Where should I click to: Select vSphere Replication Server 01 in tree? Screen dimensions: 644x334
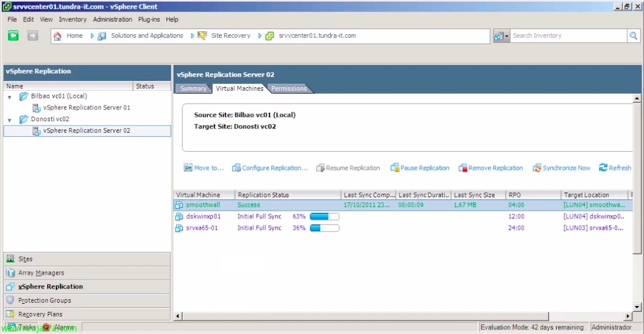87,108
